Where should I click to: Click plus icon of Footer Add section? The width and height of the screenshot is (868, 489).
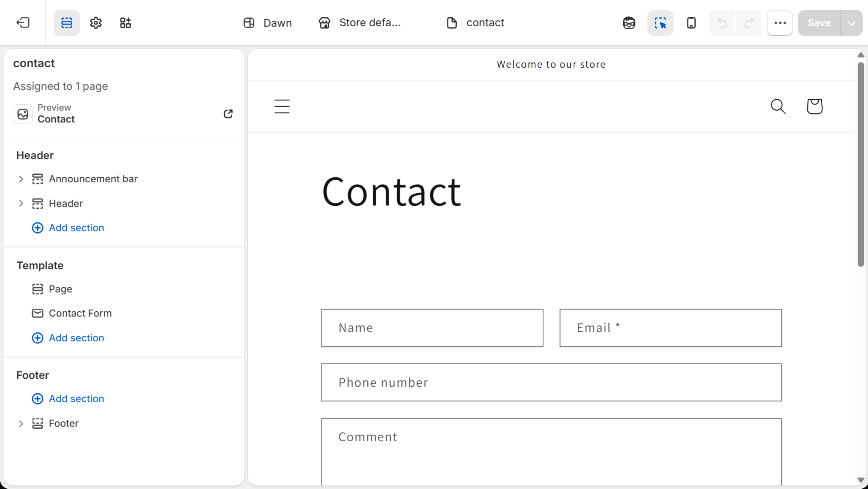[37, 399]
